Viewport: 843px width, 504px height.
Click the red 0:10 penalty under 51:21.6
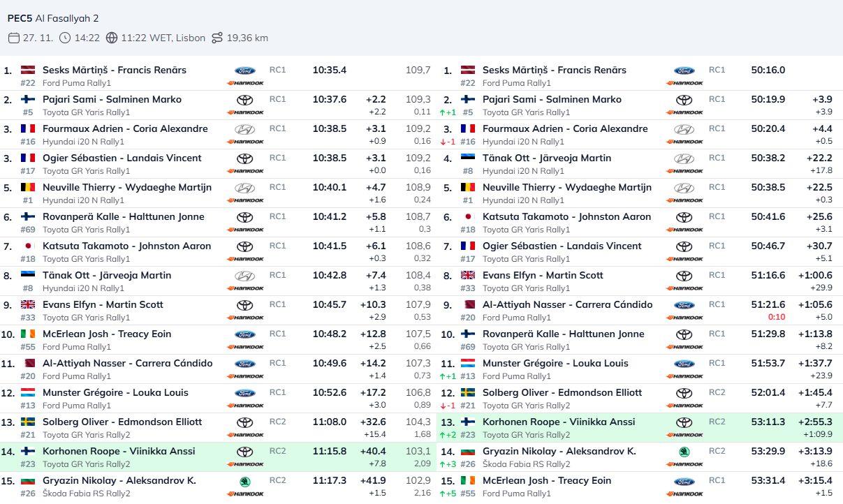(x=775, y=318)
